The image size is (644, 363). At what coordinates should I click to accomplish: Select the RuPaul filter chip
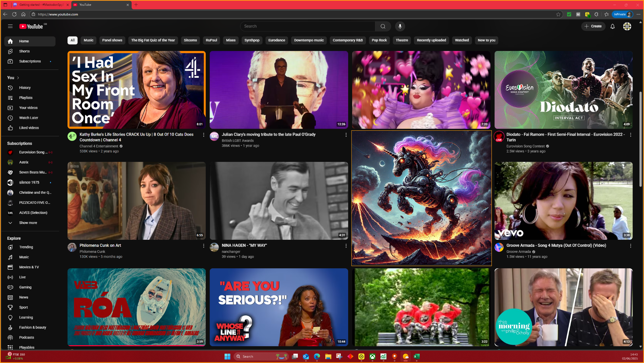tap(212, 40)
